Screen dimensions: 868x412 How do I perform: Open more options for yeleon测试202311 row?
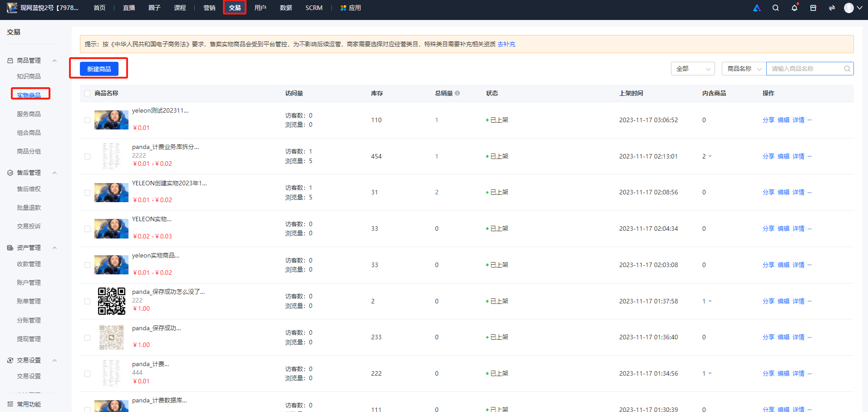click(809, 120)
